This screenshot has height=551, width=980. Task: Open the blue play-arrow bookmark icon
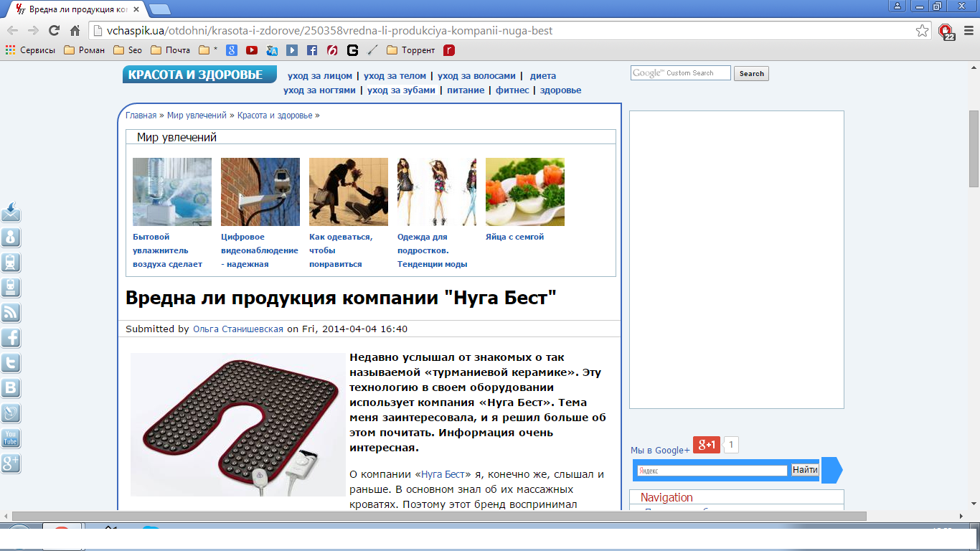[292, 50]
